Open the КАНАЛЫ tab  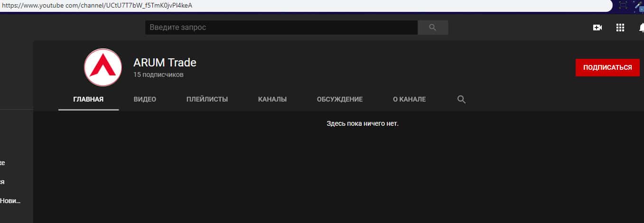point(272,100)
